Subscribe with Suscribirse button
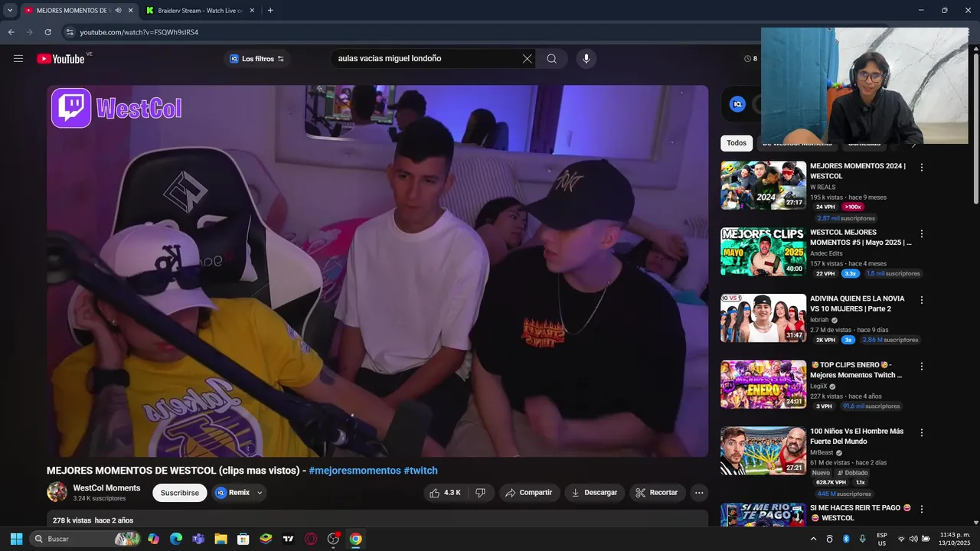 point(180,493)
